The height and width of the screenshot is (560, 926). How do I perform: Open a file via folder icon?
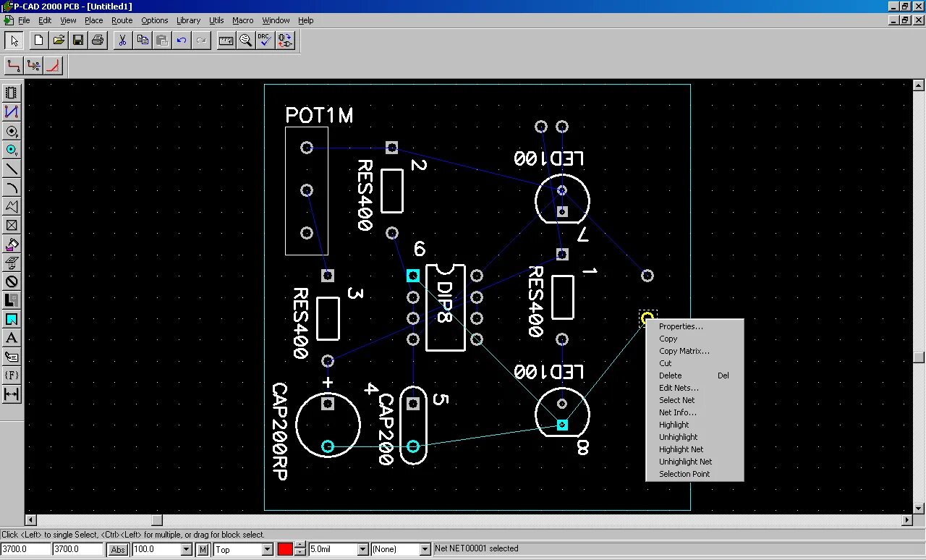coord(59,41)
